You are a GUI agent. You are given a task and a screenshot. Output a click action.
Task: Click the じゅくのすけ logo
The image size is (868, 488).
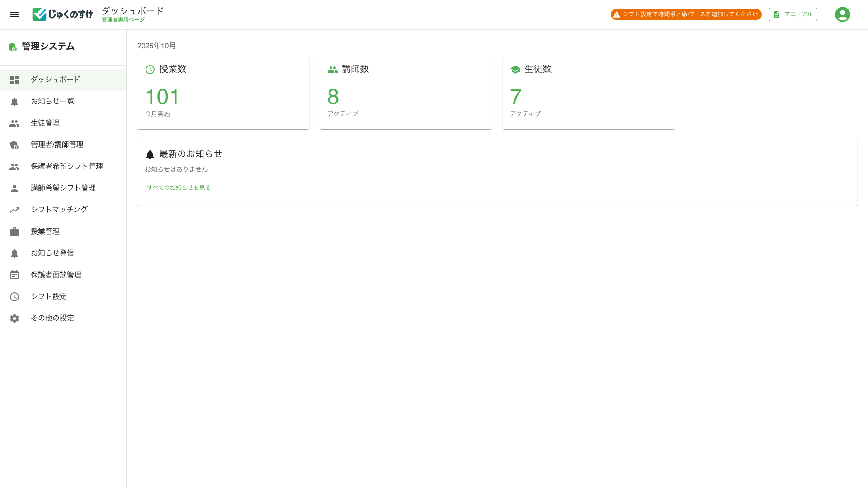(x=62, y=14)
